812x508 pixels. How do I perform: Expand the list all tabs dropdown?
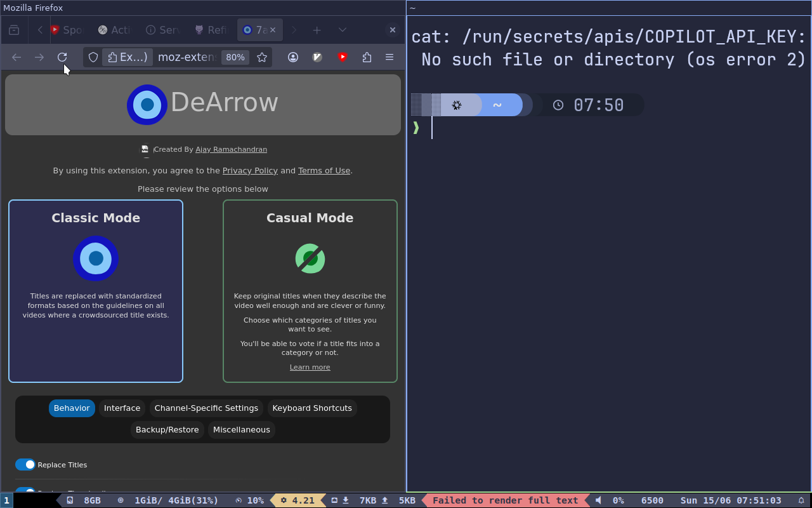point(343,30)
